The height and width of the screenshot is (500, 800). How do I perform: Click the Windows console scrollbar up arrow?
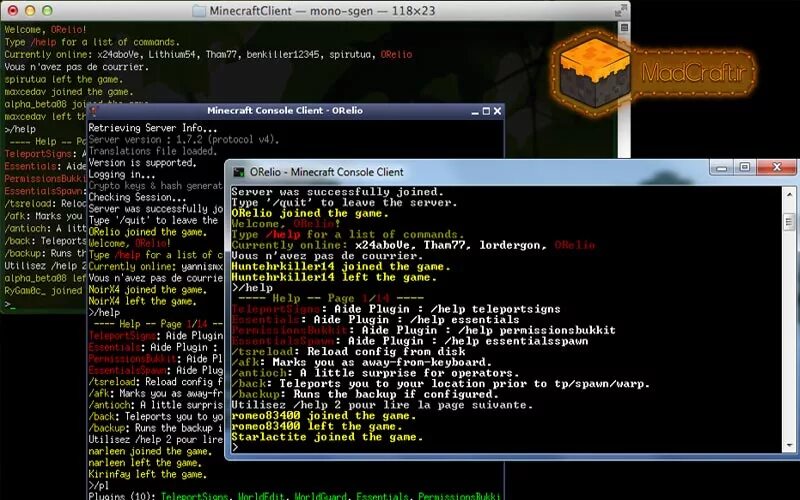click(x=789, y=194)
